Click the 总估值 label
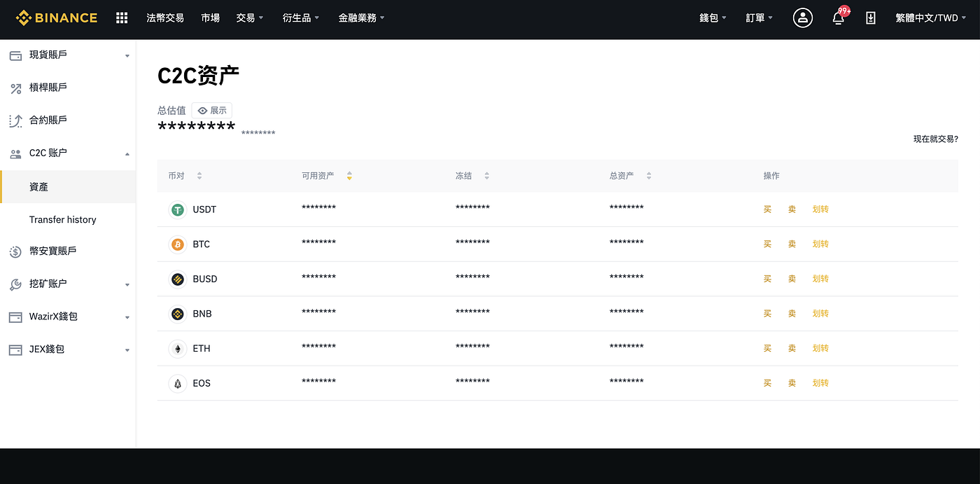980x484 pixels. 171,111
